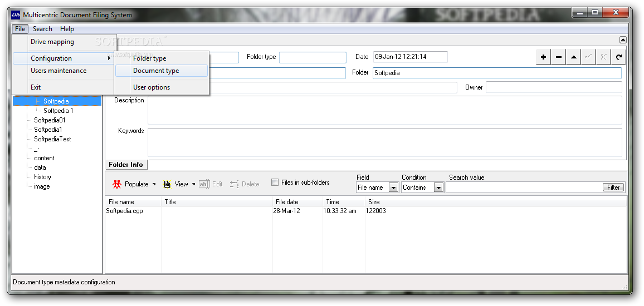Click the Owner input field
Screen dimensions: 644x306
(554, 87)
